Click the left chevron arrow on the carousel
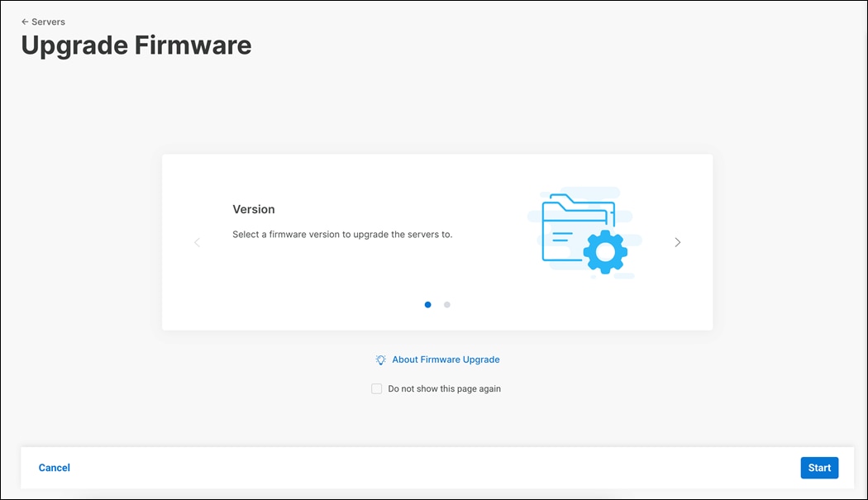Screen dimensions: 868x500 197,241
